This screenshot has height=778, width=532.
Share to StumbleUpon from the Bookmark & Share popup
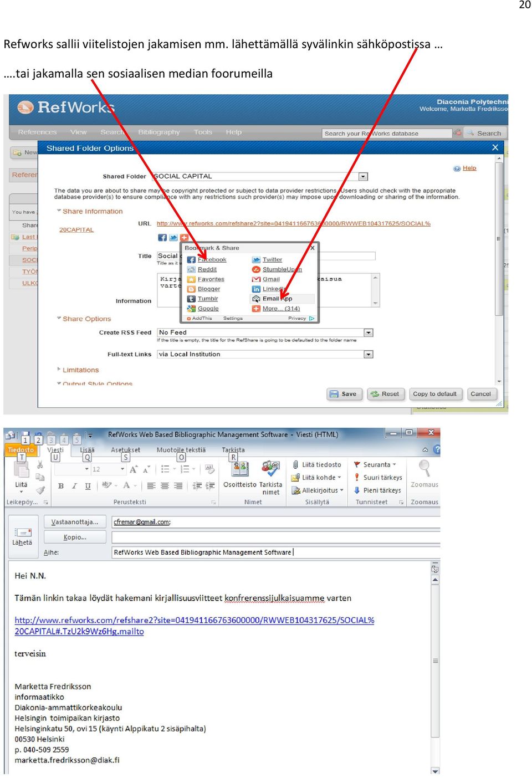277,269
